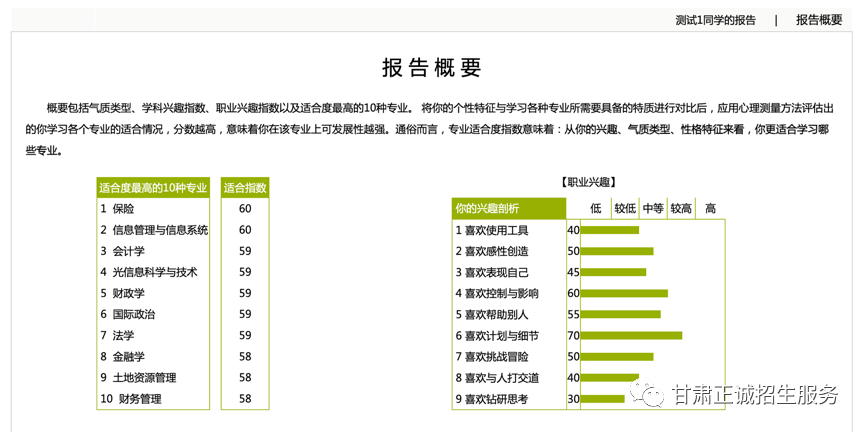
Task: Click the large 报告概要 page heading
Action: (432, 68)
